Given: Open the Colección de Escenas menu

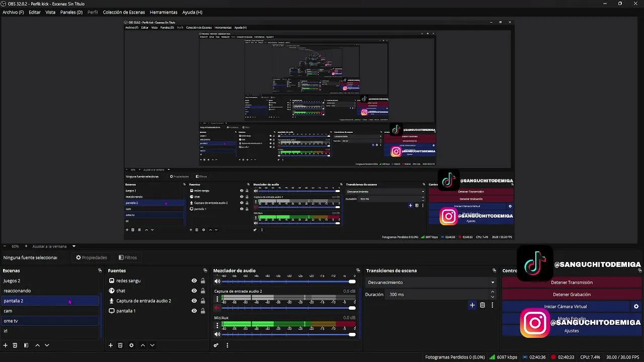Looking at the screenshot, I should click(124, 12).
